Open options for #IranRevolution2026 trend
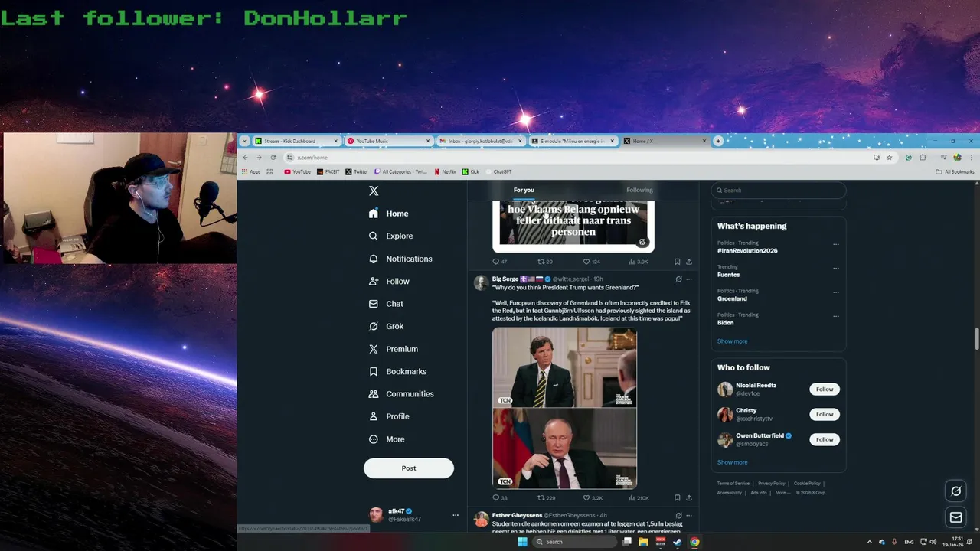This screenshot has width=980, height=551. click(836, 245)
